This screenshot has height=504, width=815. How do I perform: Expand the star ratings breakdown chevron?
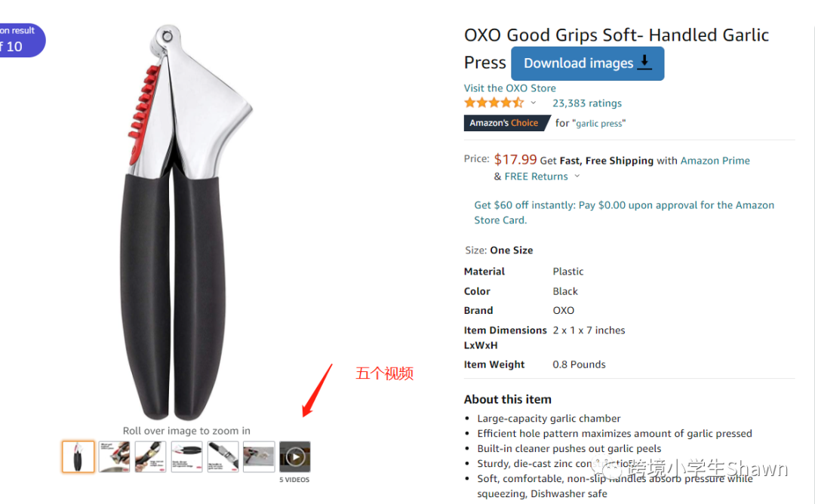coord(533,103)
